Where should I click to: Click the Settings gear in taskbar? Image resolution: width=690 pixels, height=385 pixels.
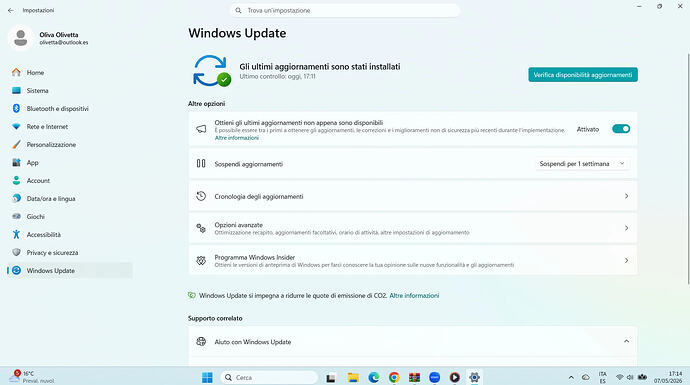coord(474,378)
